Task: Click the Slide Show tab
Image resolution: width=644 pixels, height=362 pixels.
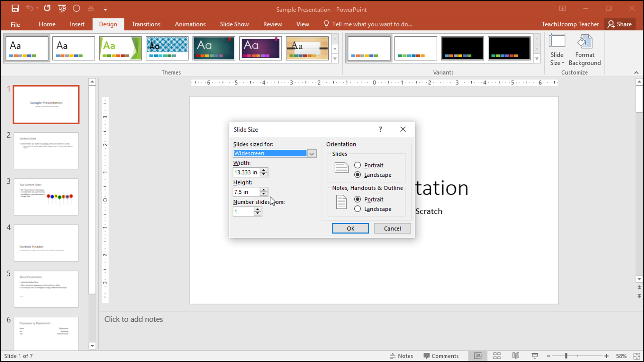Action: coord(234,24)
